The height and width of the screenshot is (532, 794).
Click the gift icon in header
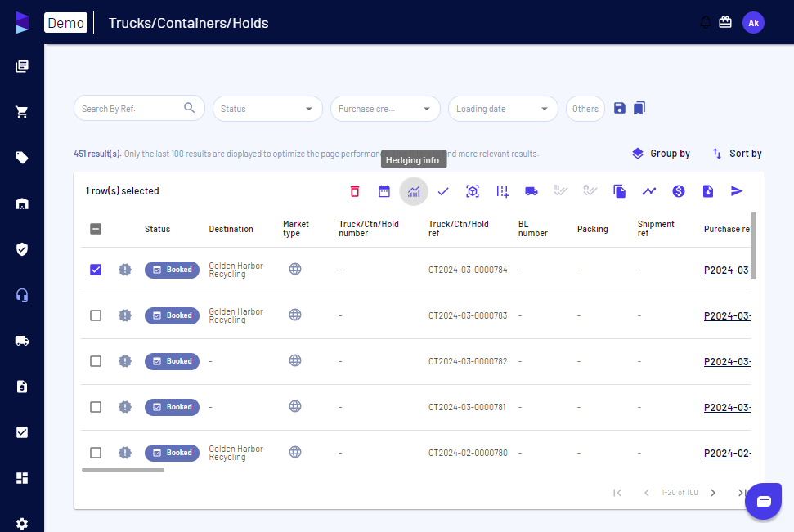coord(725,22)
